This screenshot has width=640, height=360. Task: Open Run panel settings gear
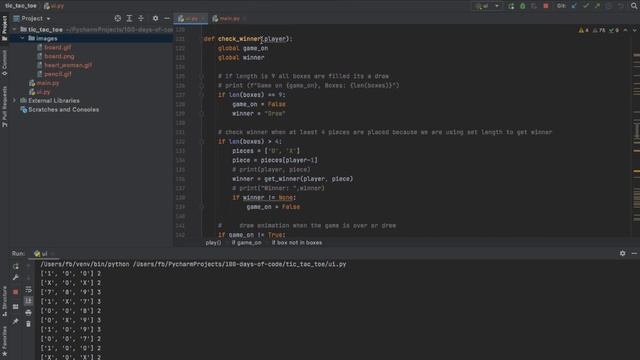[622, 253]
